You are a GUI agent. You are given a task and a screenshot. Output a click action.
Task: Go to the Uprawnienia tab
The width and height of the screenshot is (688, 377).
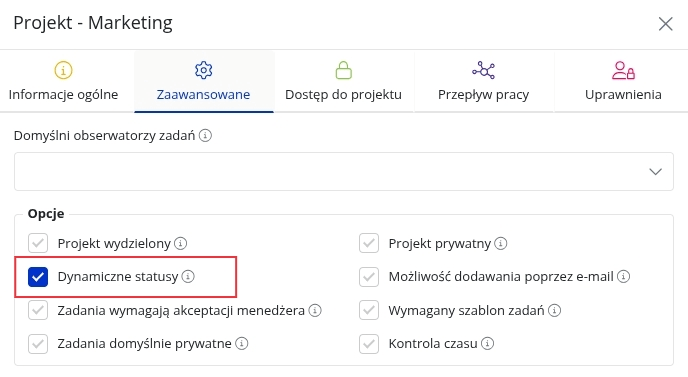[x=623, y=82]
